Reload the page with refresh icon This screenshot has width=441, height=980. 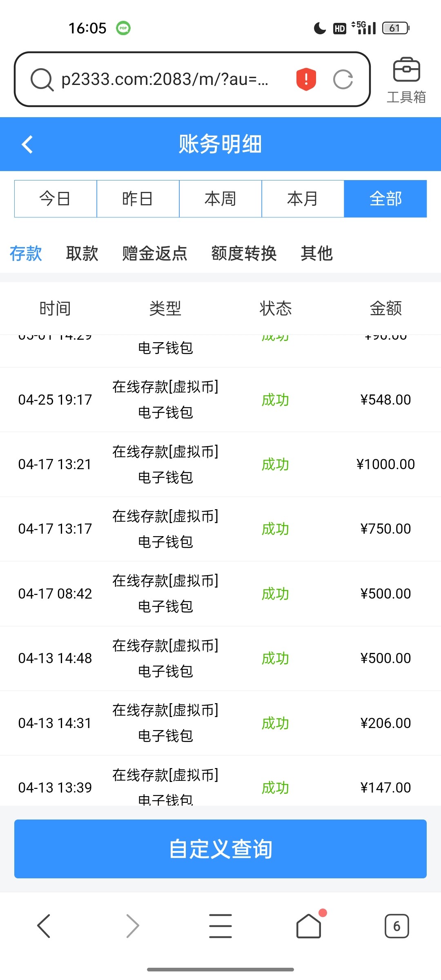[343, 79]
